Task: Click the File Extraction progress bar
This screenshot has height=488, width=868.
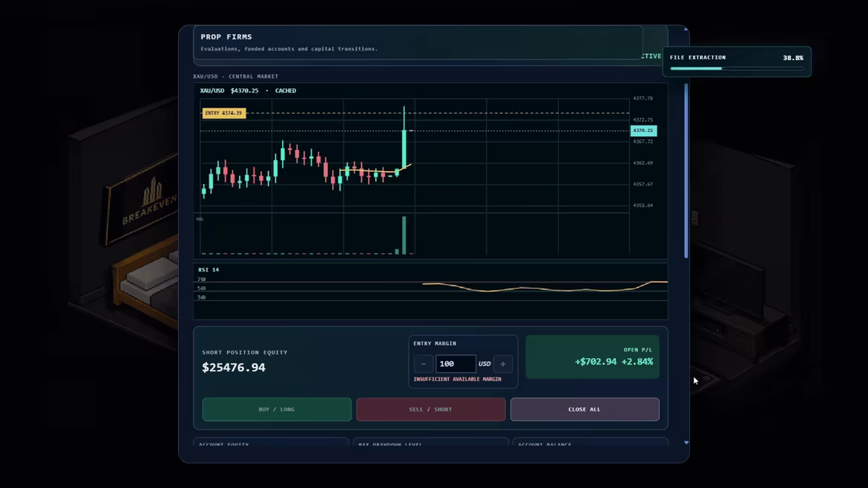Action: point(737,69)
